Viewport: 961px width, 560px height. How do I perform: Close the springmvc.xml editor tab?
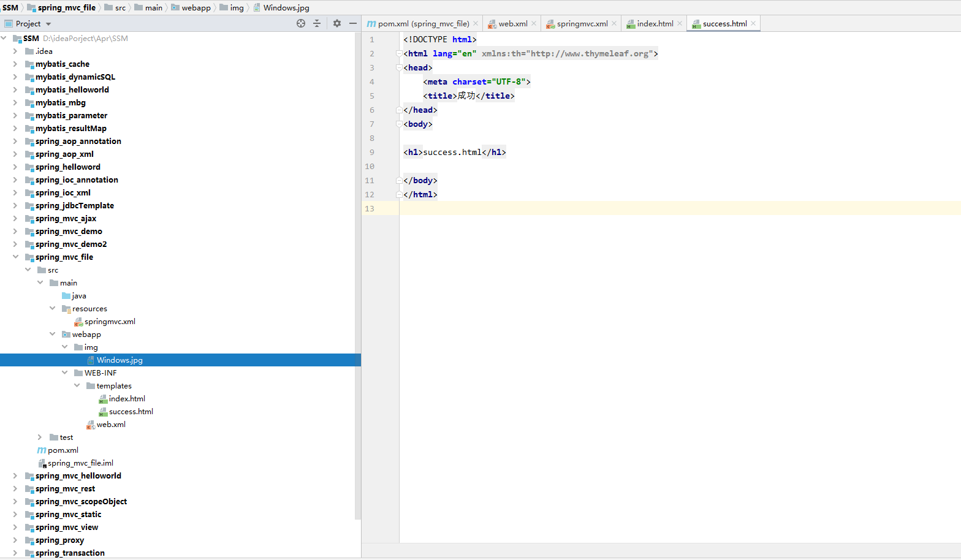(x=614, y=23)
